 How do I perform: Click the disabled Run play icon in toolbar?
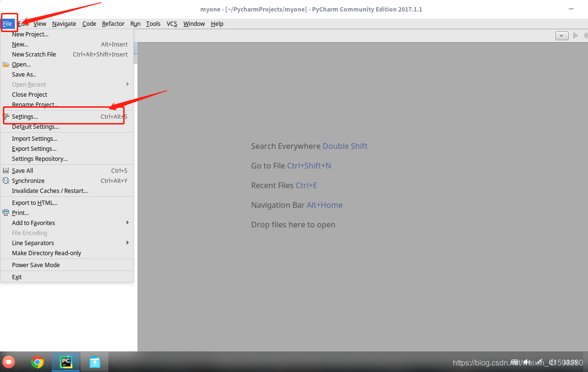(576, 35)
